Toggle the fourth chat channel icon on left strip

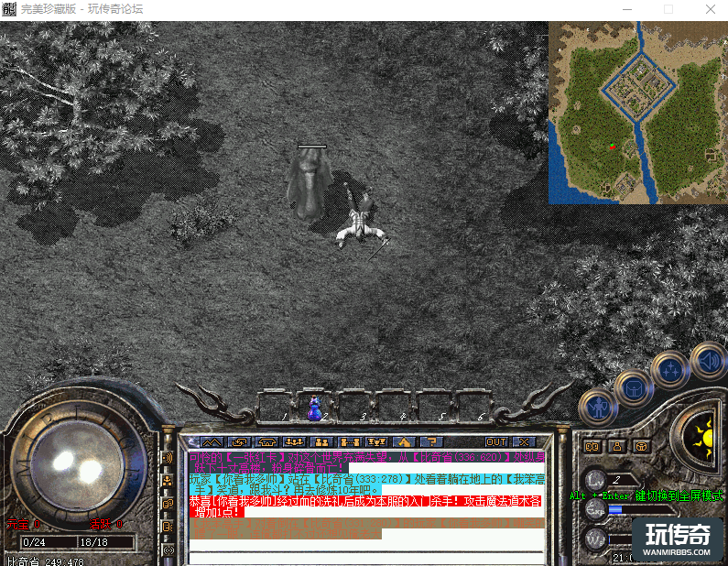[168, 527]
